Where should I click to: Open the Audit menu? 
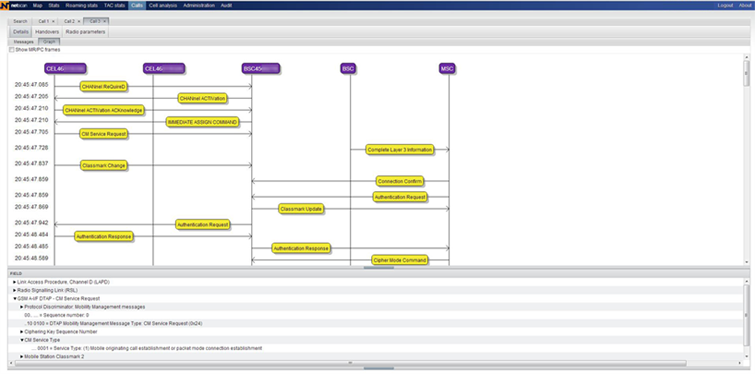pyautogui.click(x=226, y=5)
